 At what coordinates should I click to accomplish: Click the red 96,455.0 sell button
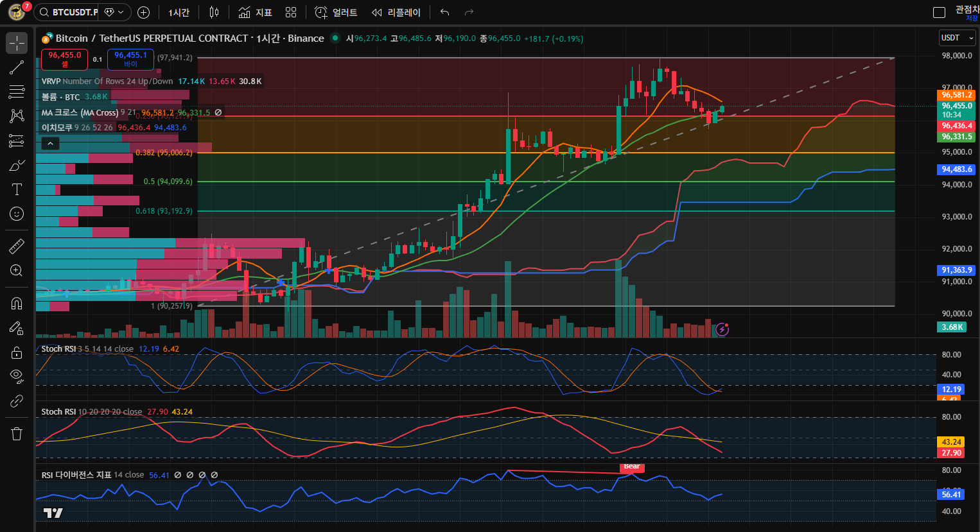tap(64, 59)
